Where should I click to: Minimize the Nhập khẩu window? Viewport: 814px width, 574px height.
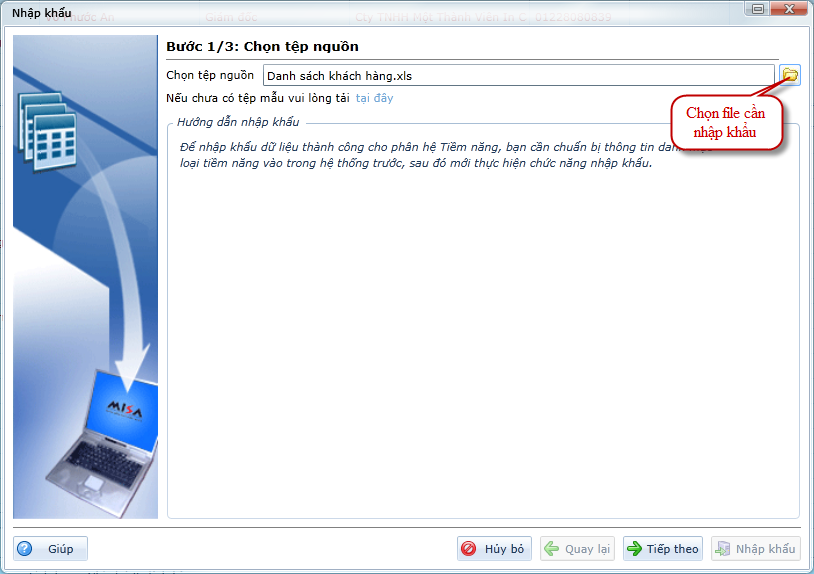point(753,10)
